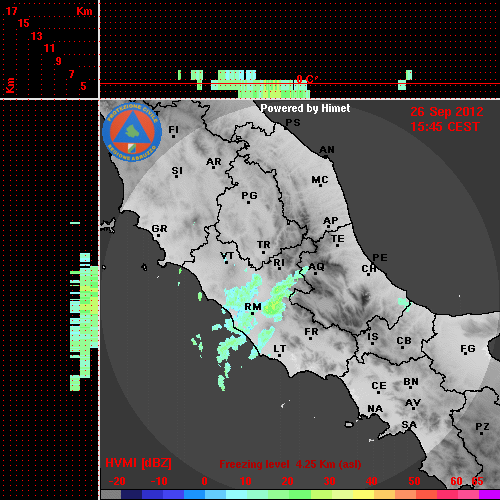500x500 pixels.
Task: Click the dark blue -20 dBZ swatch
Action: click(132, 495)
